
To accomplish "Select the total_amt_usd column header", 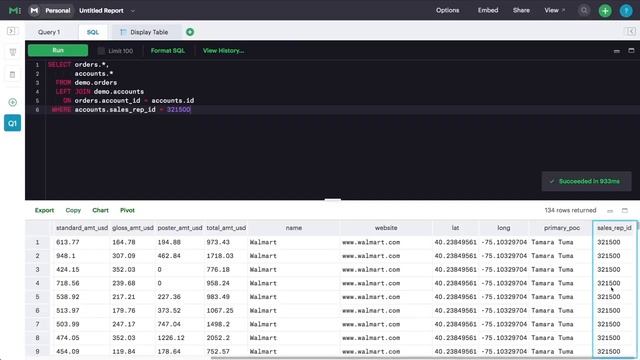I will point(226,228).
